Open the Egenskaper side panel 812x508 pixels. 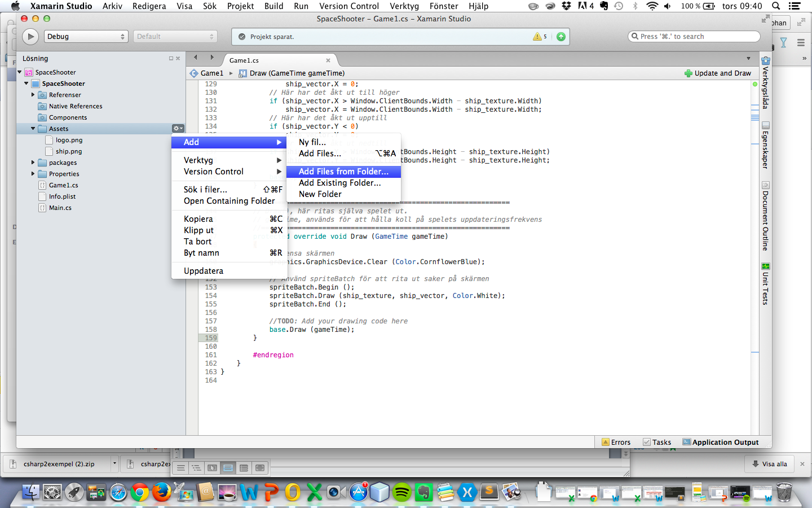click(x=765, y=145)
